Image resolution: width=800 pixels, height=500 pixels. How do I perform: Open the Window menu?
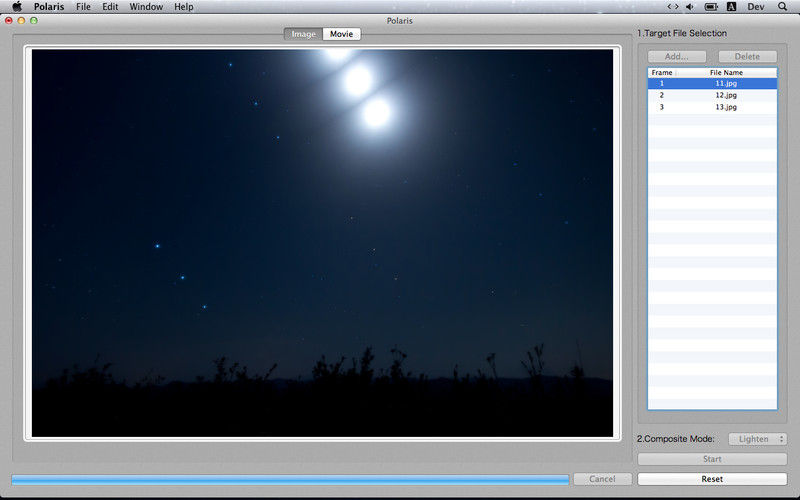coord(146,7)
